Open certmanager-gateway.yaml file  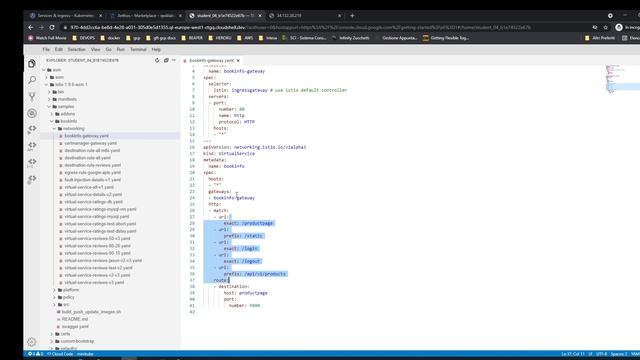(x=90, y=143)
